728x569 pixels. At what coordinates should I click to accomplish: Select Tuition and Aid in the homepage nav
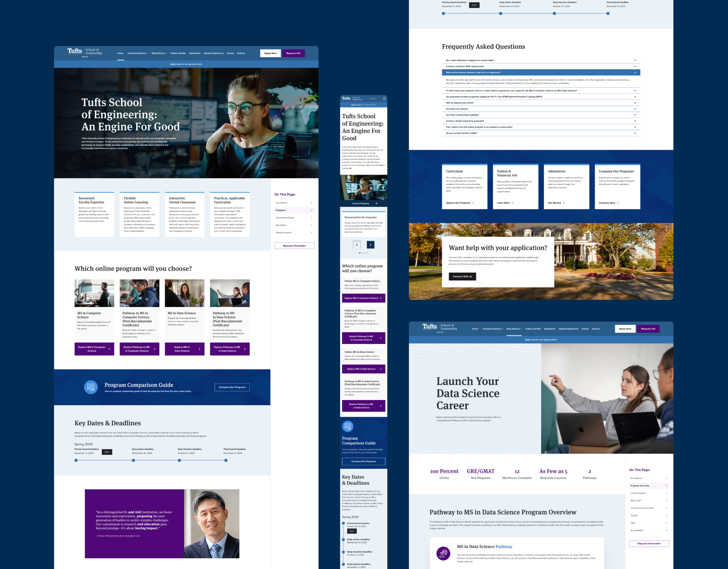point(178,53)
